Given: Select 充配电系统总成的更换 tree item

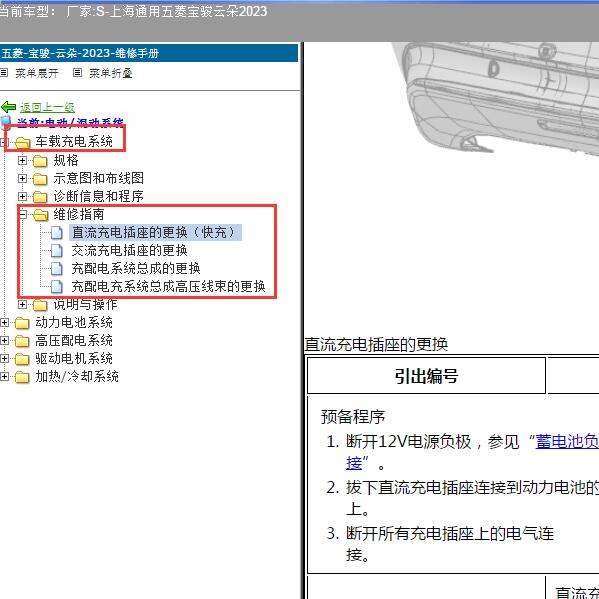Looking at the screenshot, I should coord(136,269).
